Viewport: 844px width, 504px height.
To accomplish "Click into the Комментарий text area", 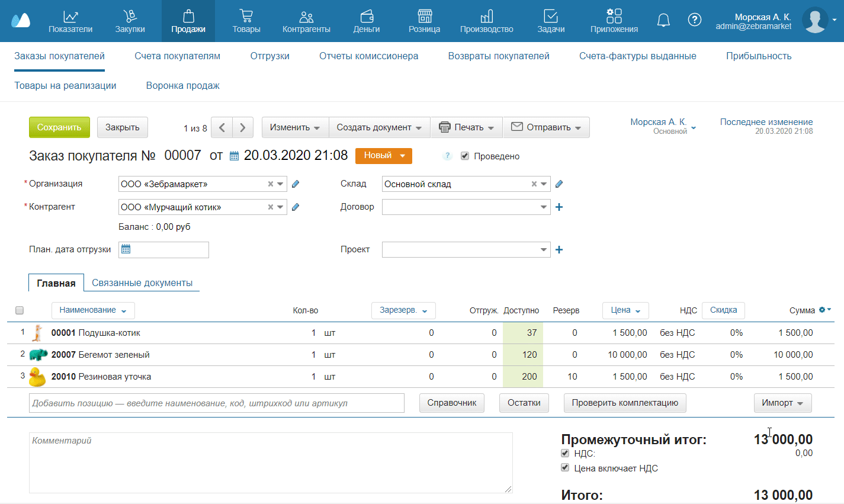I will pyautogui.click(x=270, y=462).
